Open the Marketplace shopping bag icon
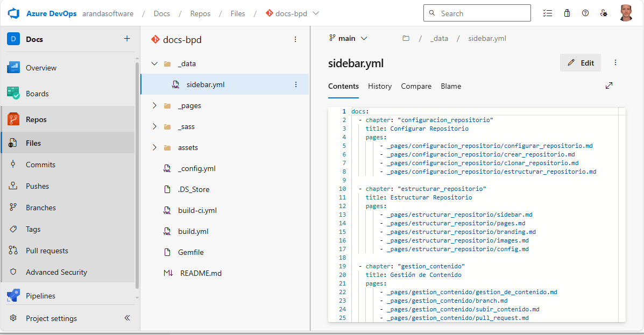 click(567, 13)
